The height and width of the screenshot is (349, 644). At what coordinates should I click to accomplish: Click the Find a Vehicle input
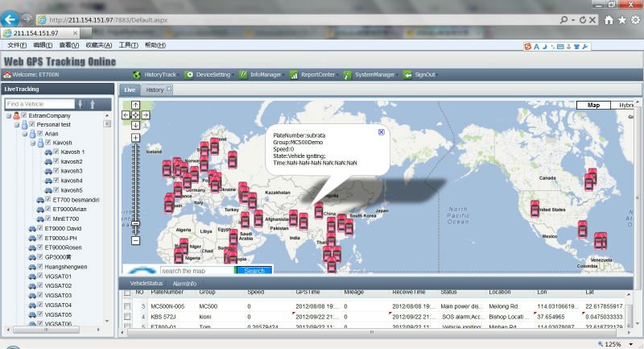39,104
